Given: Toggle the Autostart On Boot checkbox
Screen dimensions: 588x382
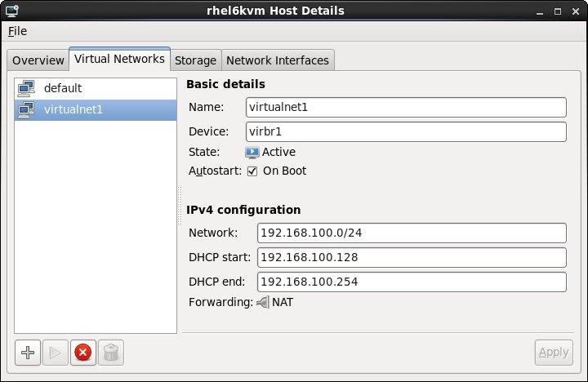Looking at the screenshot, I should point(252,171).
